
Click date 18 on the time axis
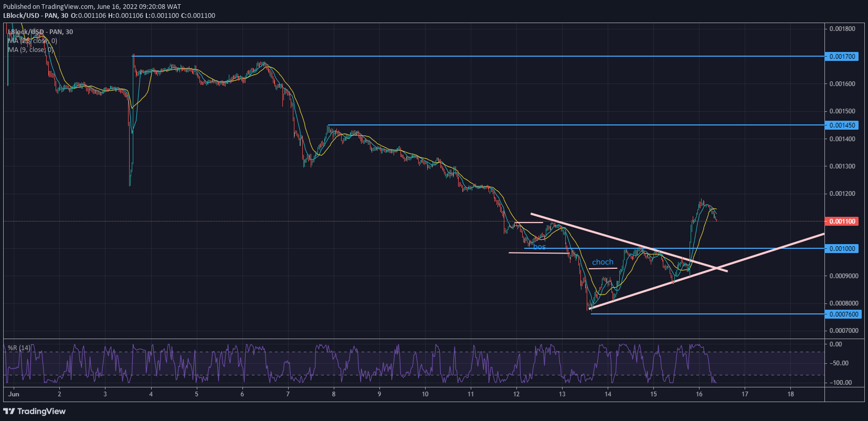pos(791,394)
